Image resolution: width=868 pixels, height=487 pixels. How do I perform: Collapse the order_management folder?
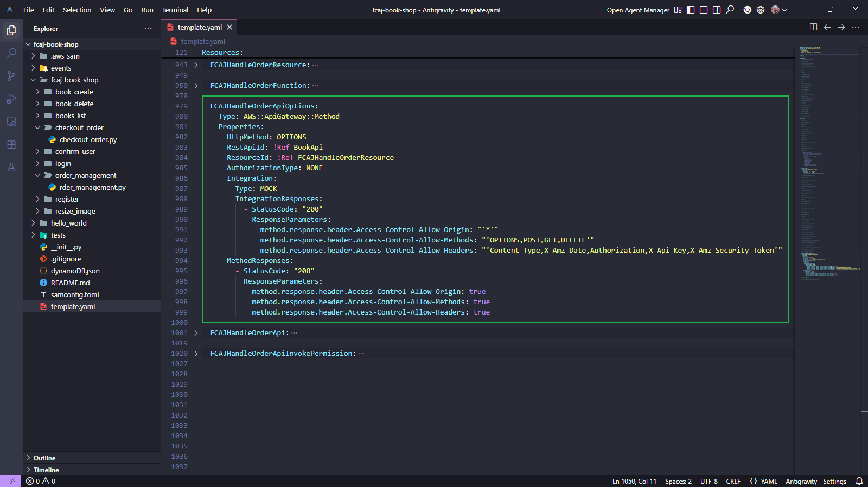[x=37, y=176]
